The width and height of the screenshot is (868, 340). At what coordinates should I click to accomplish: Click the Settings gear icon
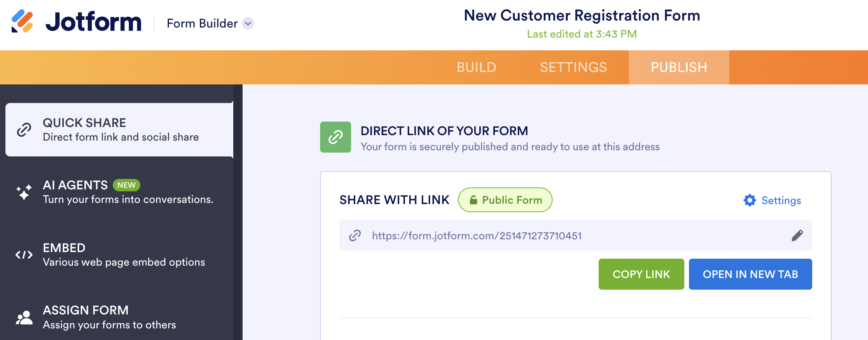coord(749,200)
